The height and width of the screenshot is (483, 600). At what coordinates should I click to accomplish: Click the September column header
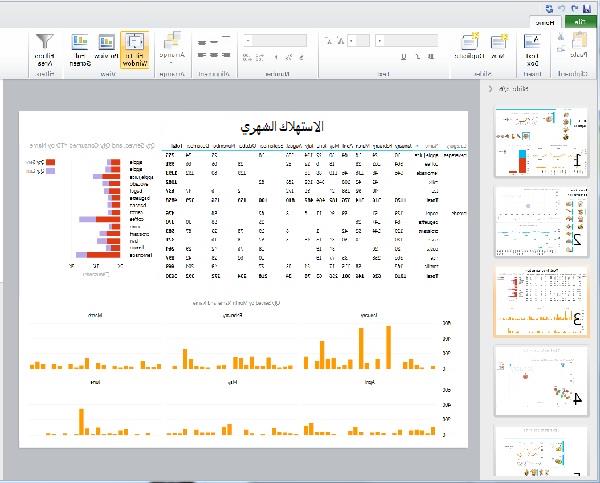point(272,146)
